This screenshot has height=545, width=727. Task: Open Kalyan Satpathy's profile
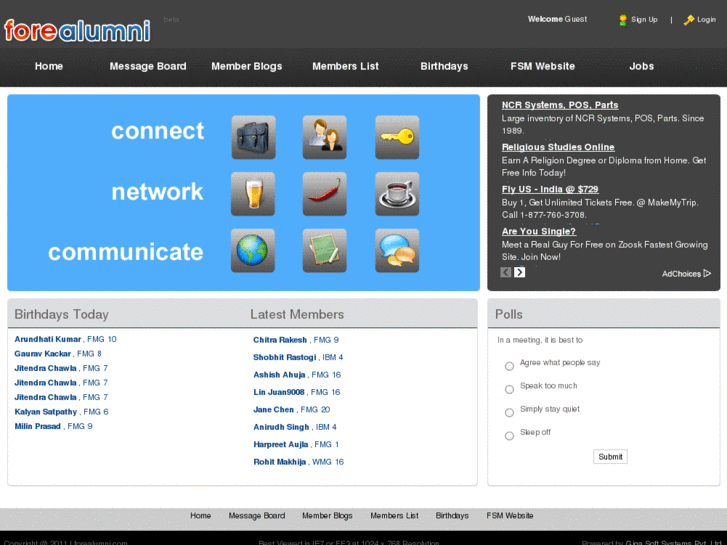pos(46,412)
